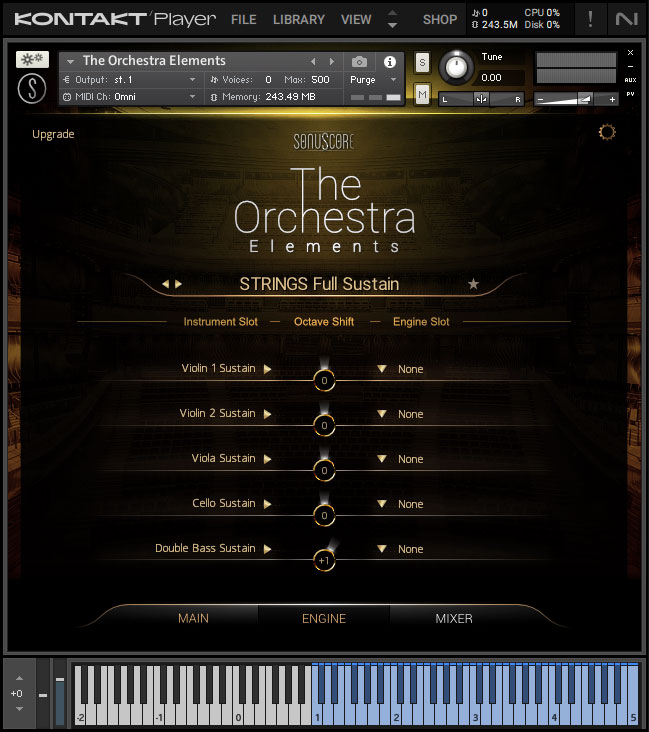
Task: Click the Upgrade link
Action: click(53, 134)
